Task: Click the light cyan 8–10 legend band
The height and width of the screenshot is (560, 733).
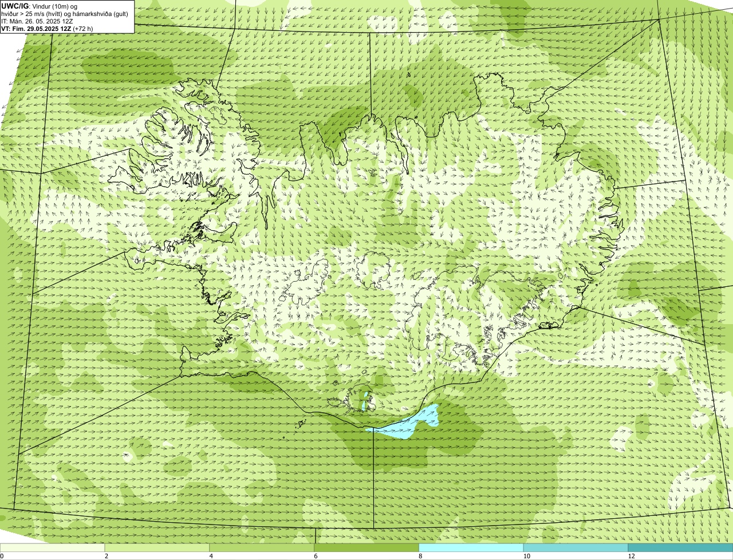Action: [x=471, y=547]
